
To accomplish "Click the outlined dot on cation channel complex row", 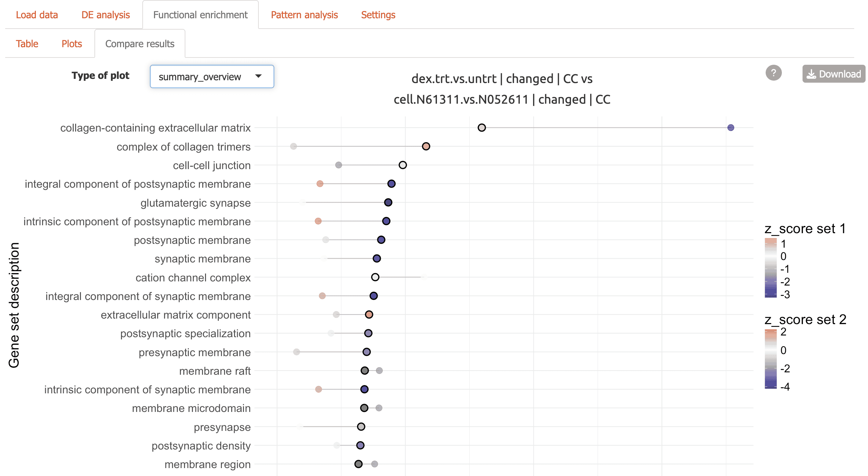I will pos(375,277).
